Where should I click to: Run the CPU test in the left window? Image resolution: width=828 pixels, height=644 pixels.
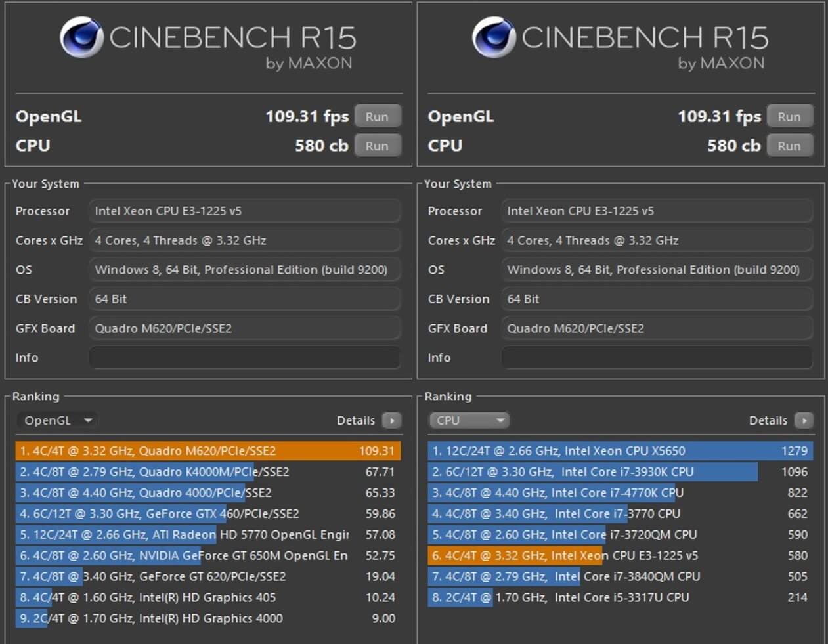[377, 146]
